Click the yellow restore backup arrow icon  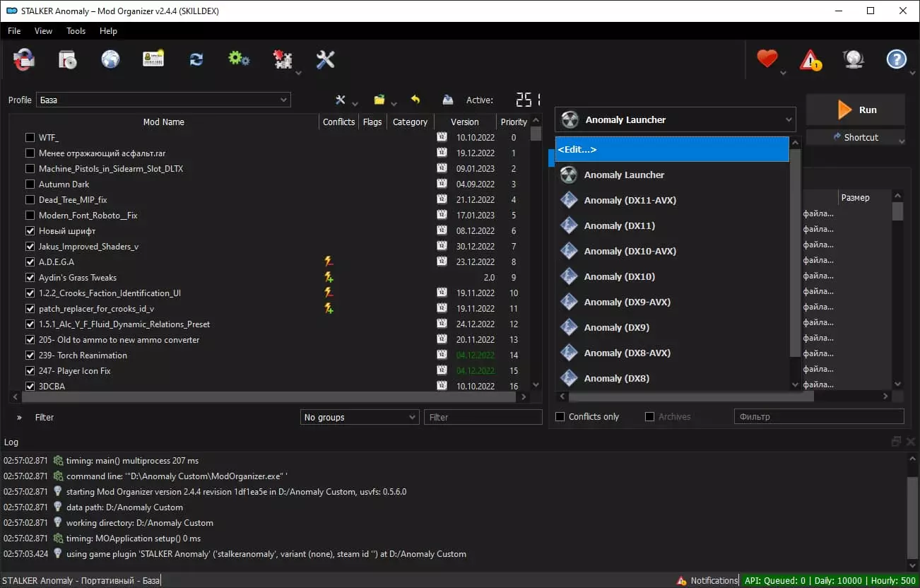tap(415, 100)
